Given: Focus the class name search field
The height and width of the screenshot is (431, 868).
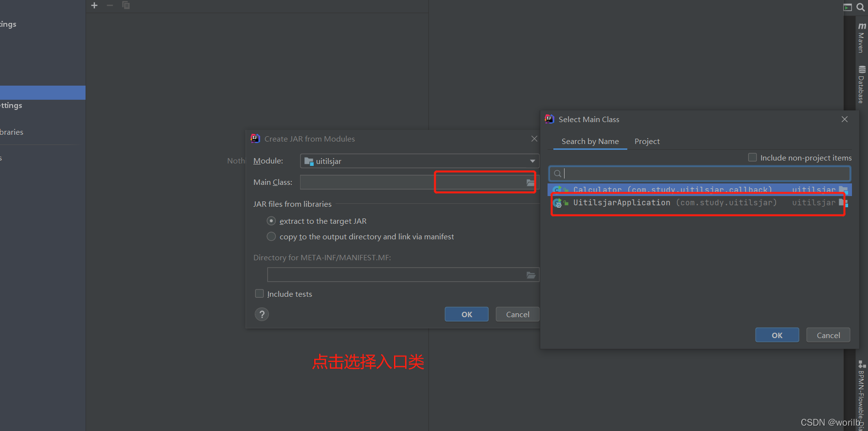Looking at the screenshot, I should 700,174.
